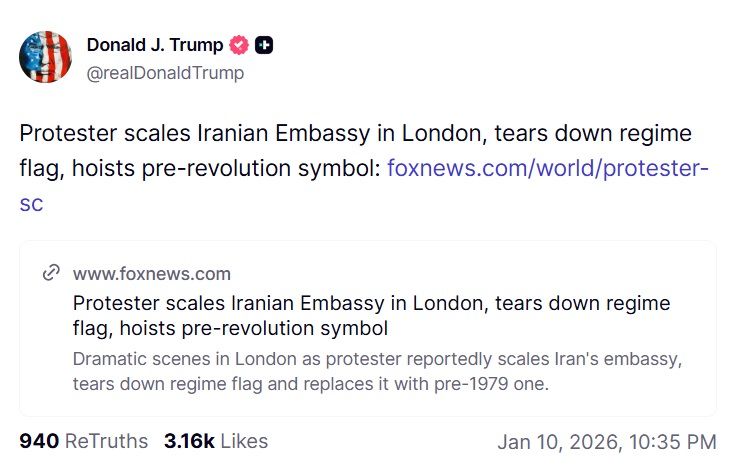The image size is (734, 467).
Task: Open the @realDonaldTrump handle
Action: pos(165,73)
